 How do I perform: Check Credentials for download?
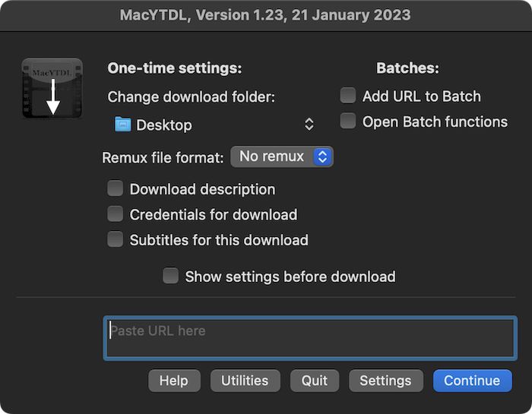(116, 214)
